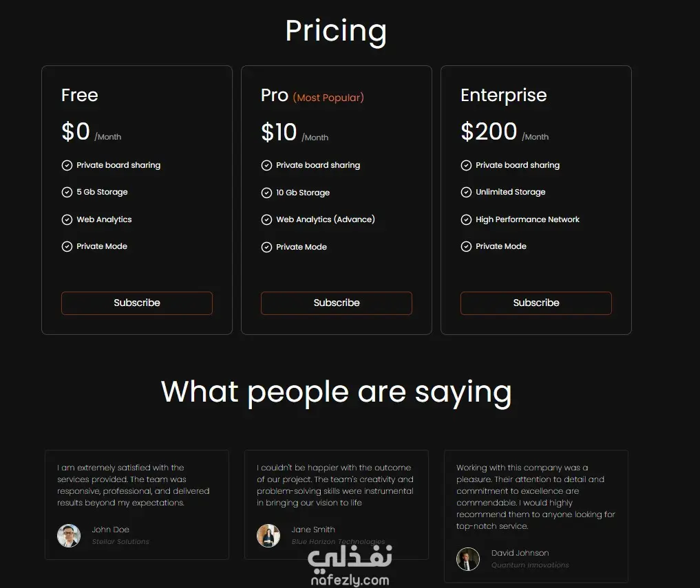This screenshot has width=700, height=588.
Task: Open John Doe's testimonial card text
Action: click(x=133, y=486)
